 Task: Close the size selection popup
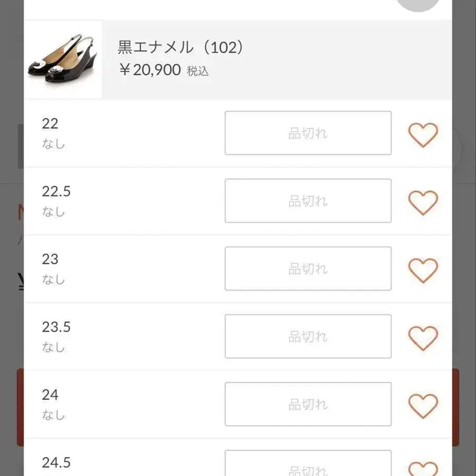pyautogui.click(x=418, y=4)
